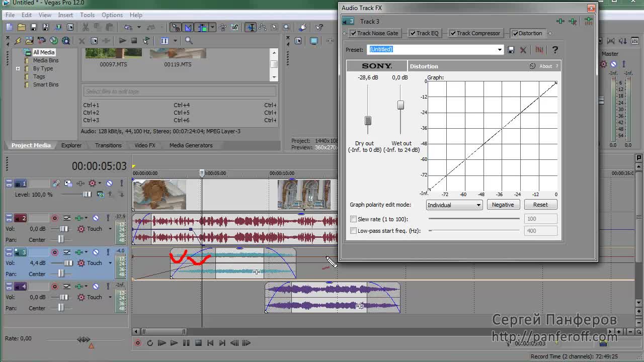
Task: Enable the Slew rate checkbox
Action: [353, 219]
